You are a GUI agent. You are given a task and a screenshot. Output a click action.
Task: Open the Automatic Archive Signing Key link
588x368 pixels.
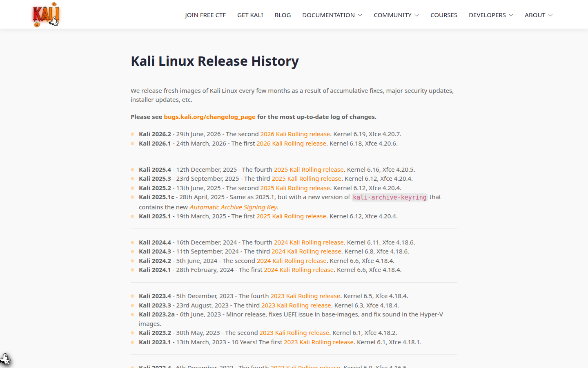(233, 207)
